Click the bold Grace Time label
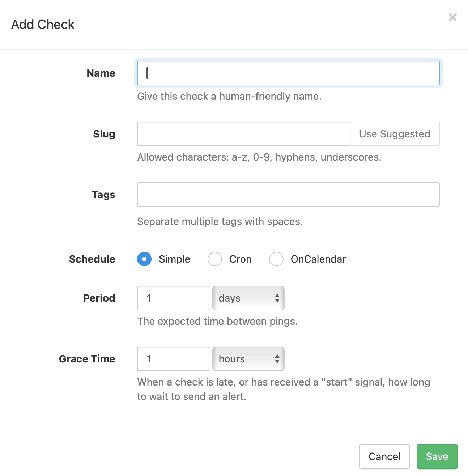Viewport: 468px width, 476px height. point(87,359)
